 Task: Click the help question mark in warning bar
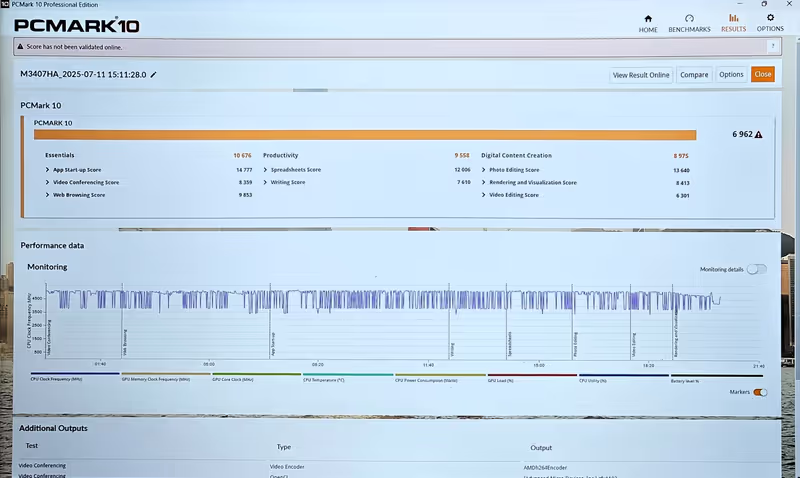pyautogui.click(x=773, y=46)
